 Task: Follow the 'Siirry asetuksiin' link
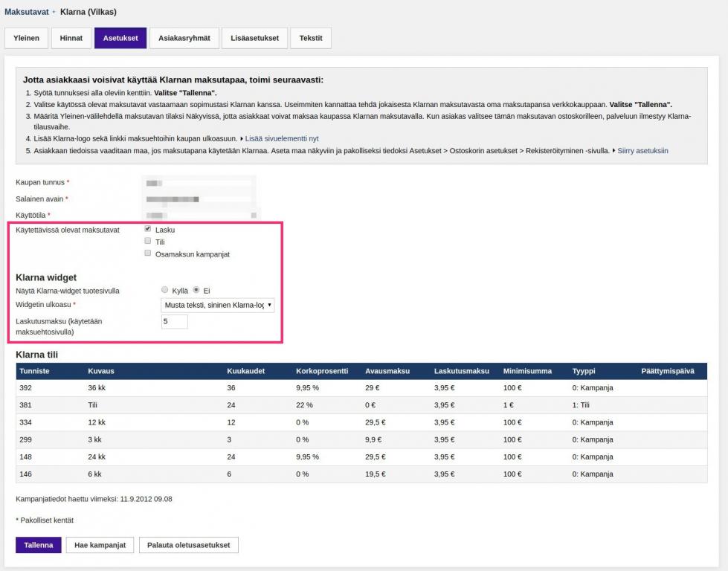pos(642,150)
